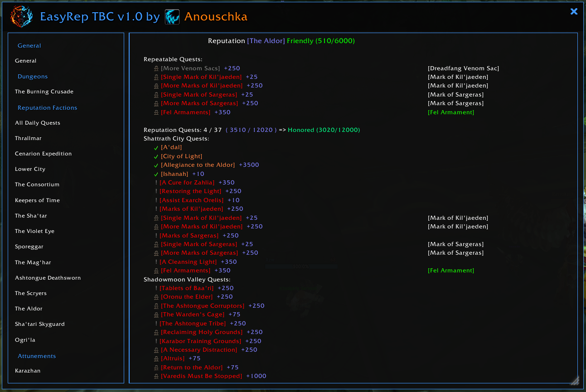Click the Dreadfang Venom Sac item link
This screenshot has width=586, height=392.
point(463,68)
